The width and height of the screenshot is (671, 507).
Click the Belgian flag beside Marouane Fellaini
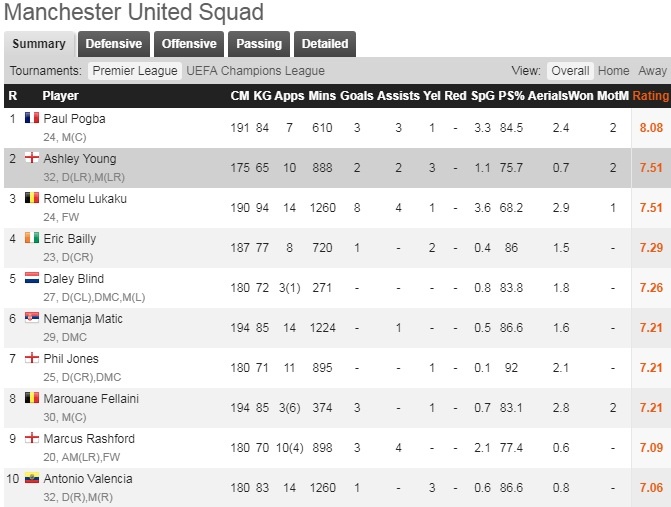[x=31, y=398]
